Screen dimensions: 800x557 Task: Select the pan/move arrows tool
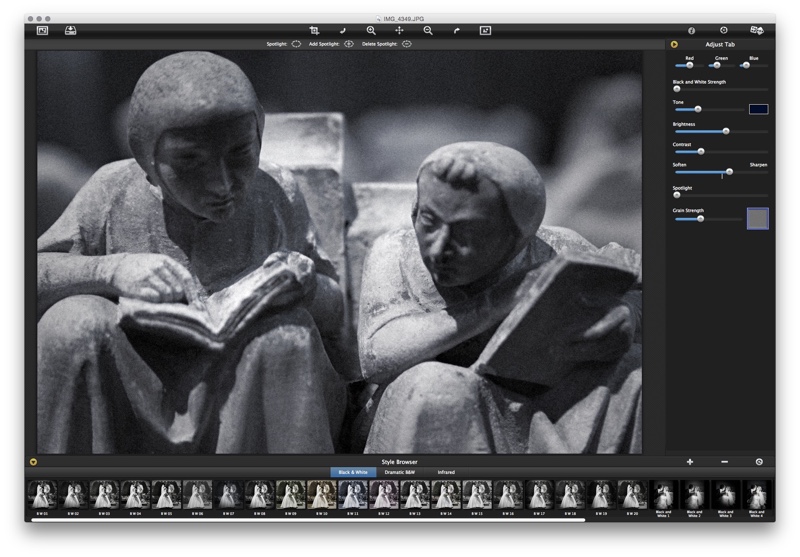[x=399, y=31]
